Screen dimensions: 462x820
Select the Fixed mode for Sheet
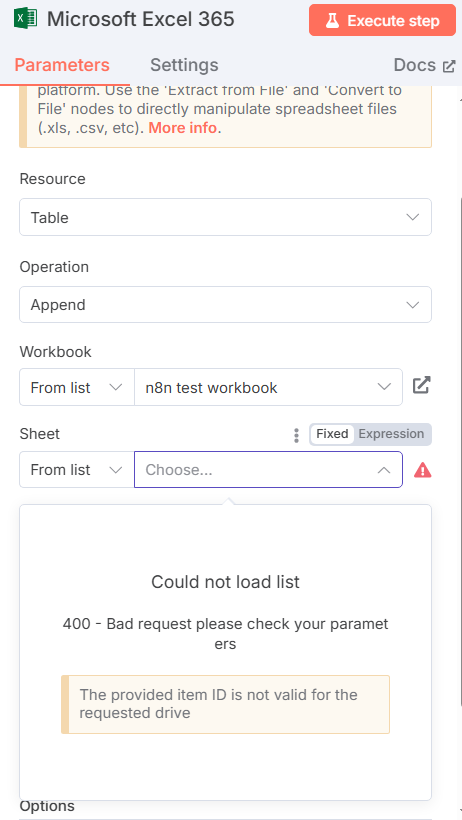332,434
